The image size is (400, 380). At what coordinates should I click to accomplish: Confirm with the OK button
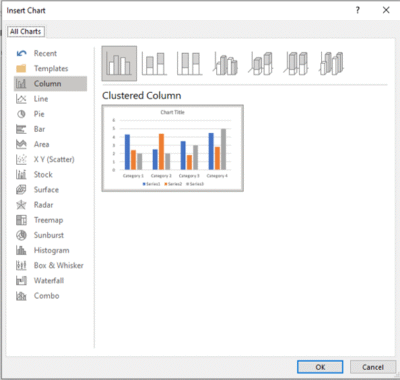320,367
